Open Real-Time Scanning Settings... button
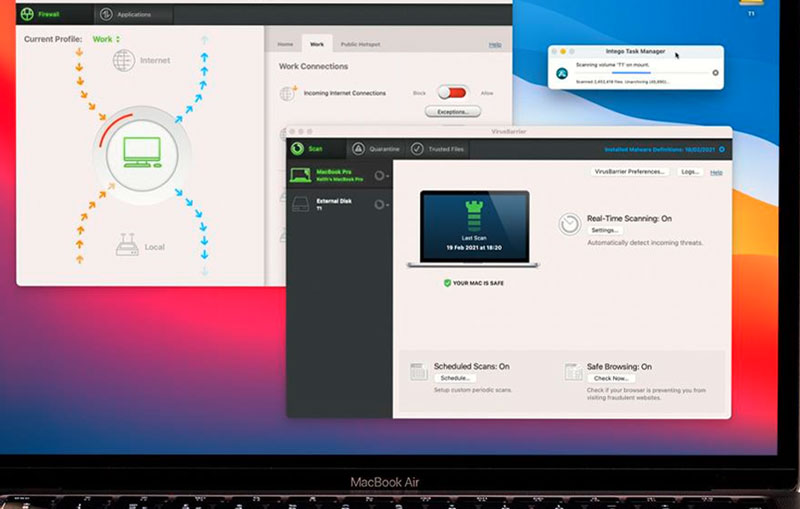The image size is (800, 509). tap(604, 231)
